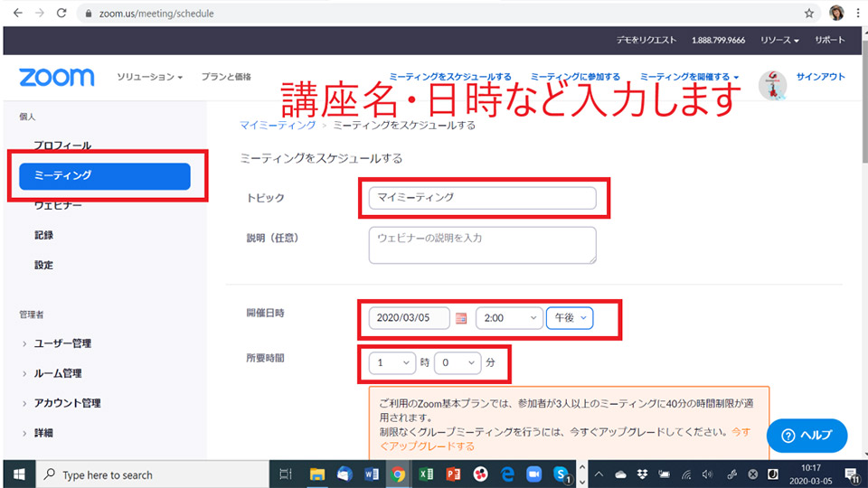This screenshot has width=868, height=488.
Task: Open the duration minutes dropdown
Action: click(x=458, y=362)
